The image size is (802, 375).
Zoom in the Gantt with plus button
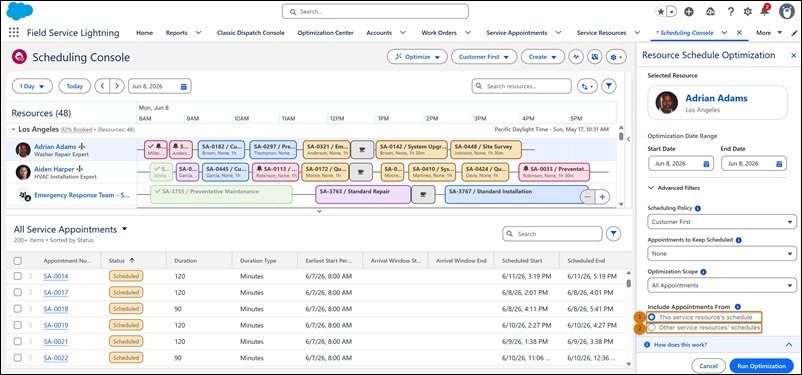pos(602,197)
